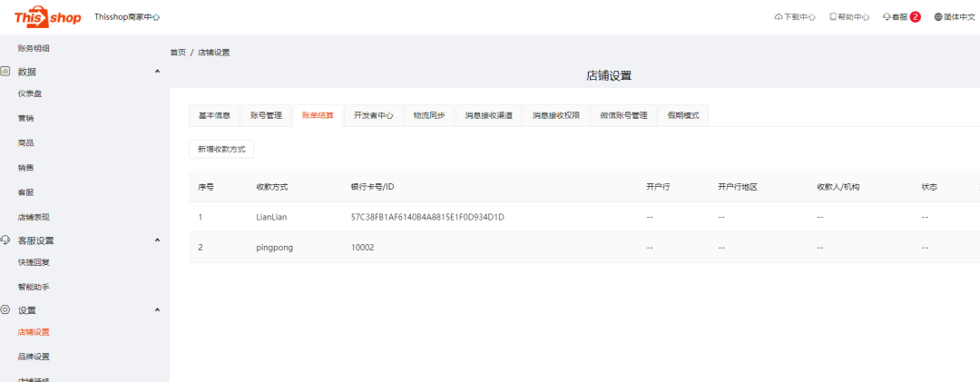This screenshot has width=980, height=382.
Task: Switch to the 账号管理 tab
Action: coord(266,115)
